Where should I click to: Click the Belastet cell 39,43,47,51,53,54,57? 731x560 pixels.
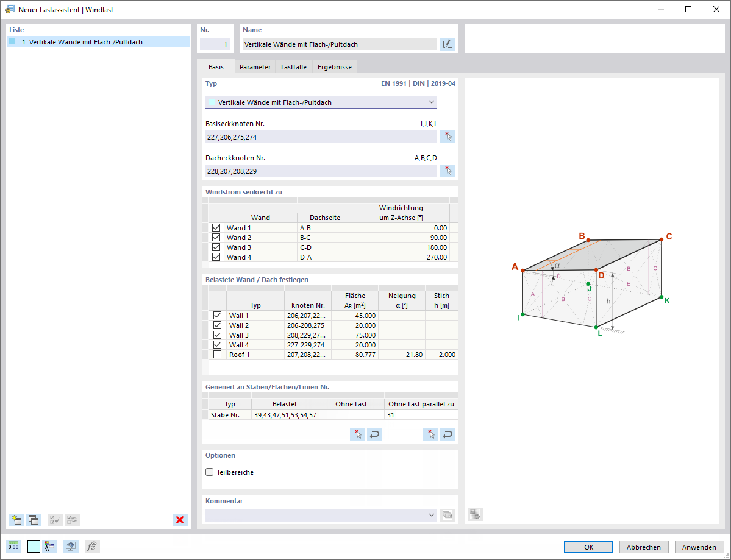(x=285, y=414)
